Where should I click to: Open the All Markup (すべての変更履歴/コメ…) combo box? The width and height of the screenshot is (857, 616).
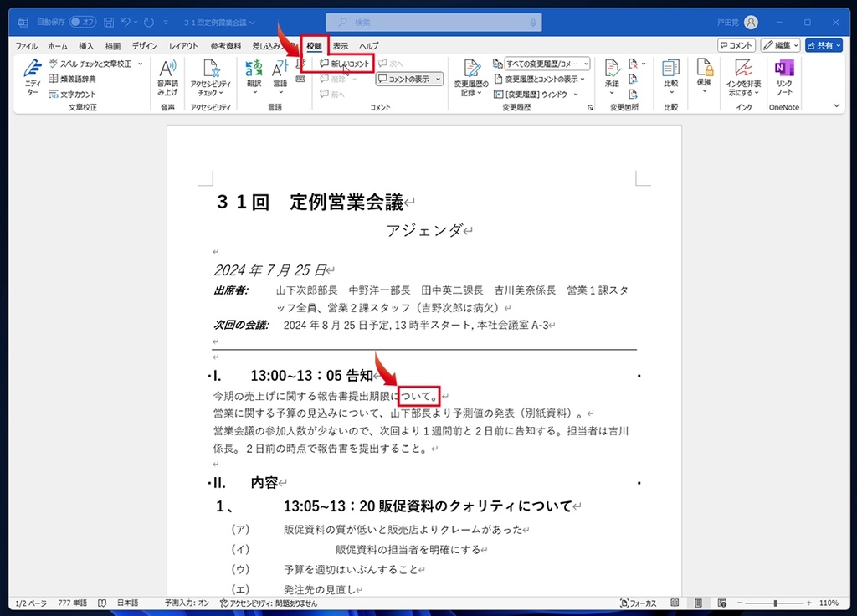pos(547,64)
